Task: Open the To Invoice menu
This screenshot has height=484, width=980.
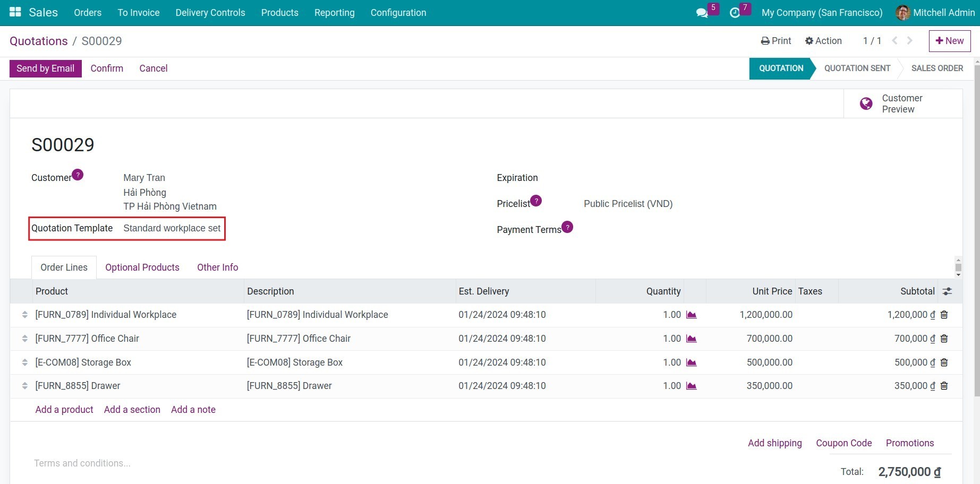Action: (139, 13)
